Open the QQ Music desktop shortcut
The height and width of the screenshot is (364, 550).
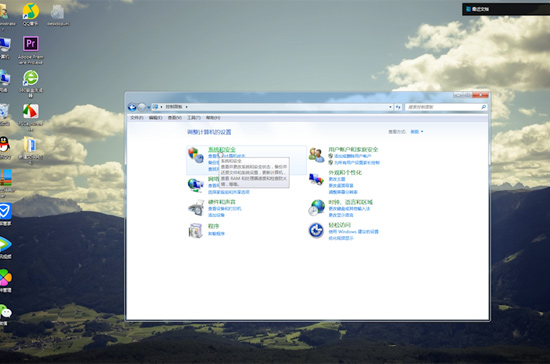coord(31,11)
